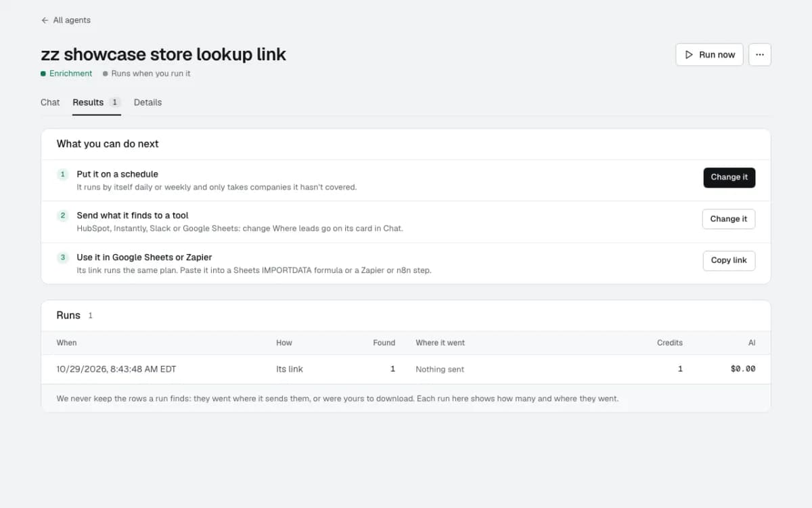Click the agent title zz showcase store lookup link

(164, 54)
